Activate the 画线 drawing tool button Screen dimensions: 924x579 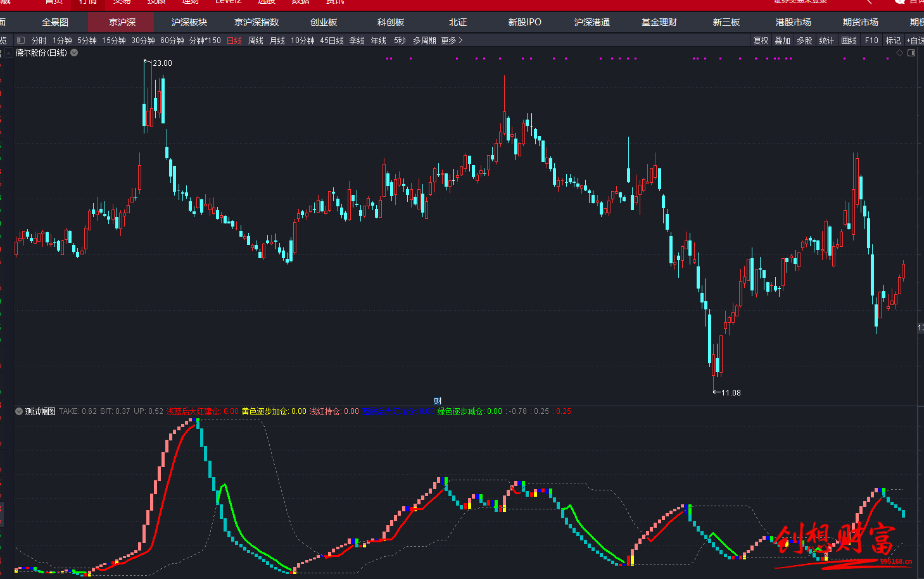tap(849, 40)
